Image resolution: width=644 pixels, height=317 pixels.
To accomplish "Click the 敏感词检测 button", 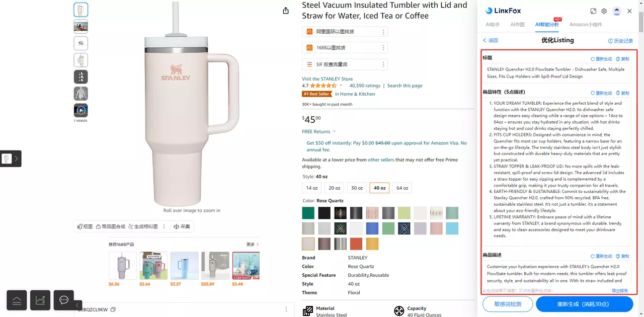I will [507, 304].
